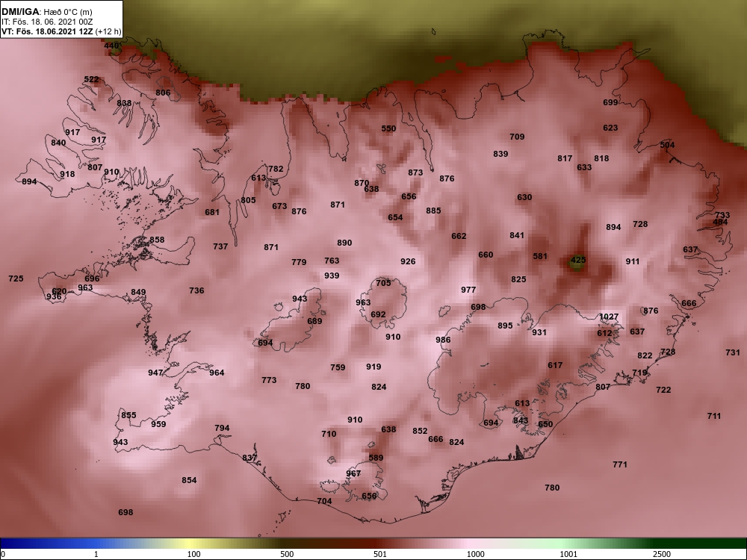Click the 'VT: Fös. 18.06.2021 12Z' valid time line
Image resolution: width=747 pixels, height=560 pixels.
tap(48, 32)
